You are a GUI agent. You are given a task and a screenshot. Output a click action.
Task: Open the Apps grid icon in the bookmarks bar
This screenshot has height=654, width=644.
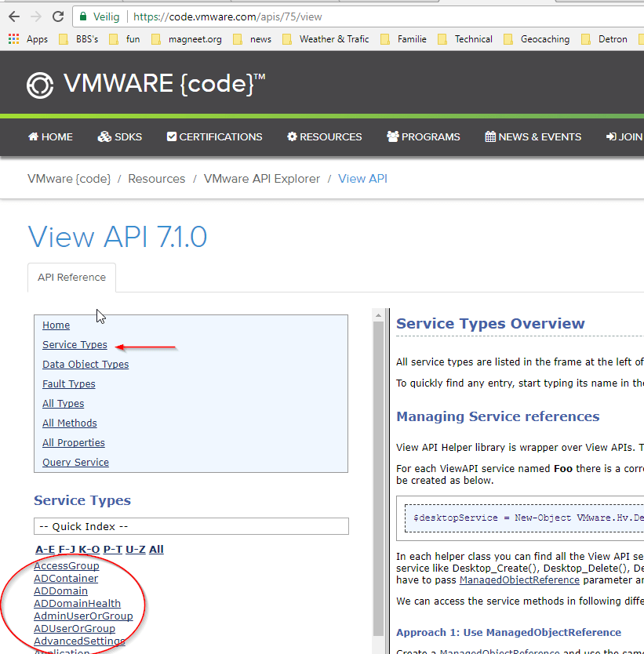click(14, 39)
